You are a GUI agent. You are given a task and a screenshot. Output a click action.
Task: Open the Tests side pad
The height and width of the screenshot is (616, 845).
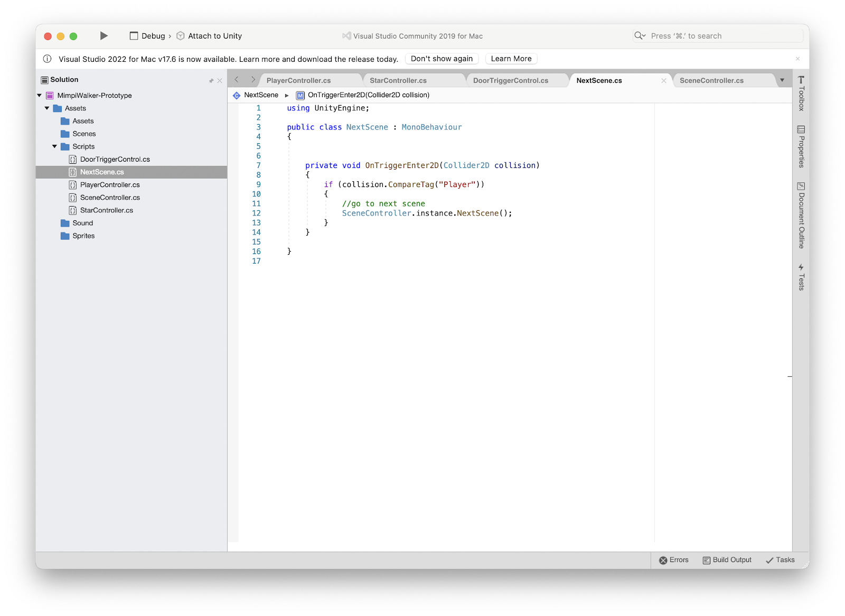pos(801,277)
